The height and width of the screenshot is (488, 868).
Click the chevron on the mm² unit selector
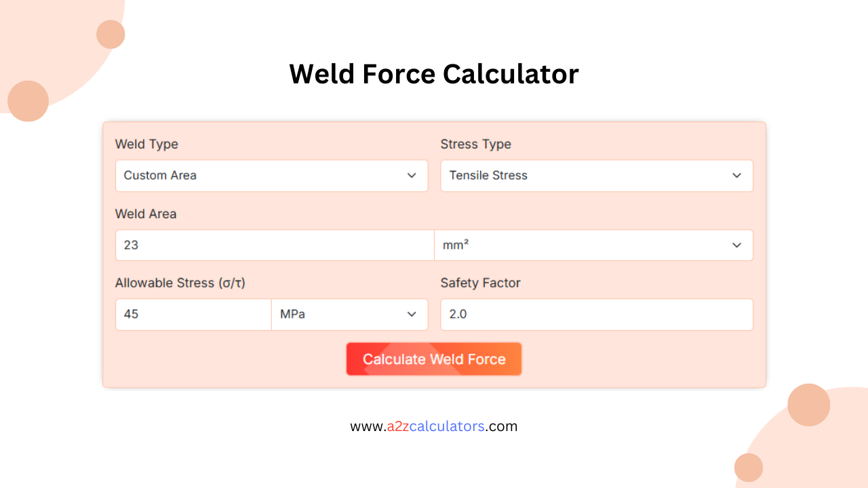click(737, 245)
